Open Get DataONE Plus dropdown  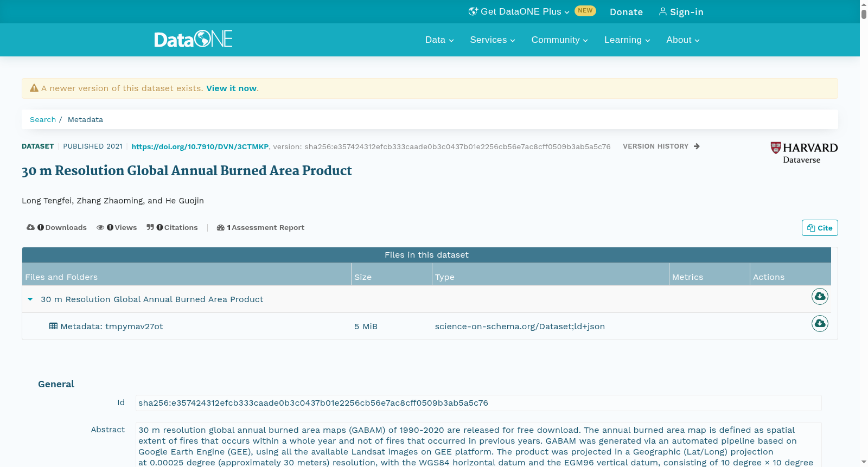pyautogui.click(x=519, y=11)
